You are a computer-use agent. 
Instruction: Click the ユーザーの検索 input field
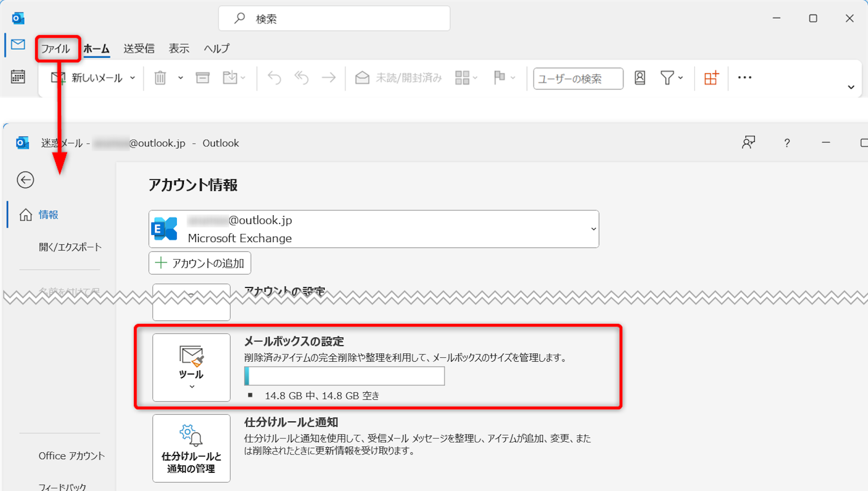578,79
